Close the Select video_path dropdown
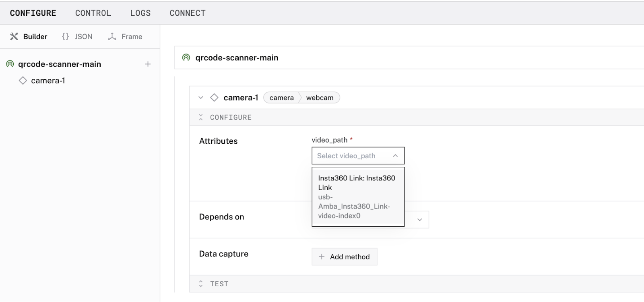The width and height of the screenshot is (644, 302). (395, 156)
